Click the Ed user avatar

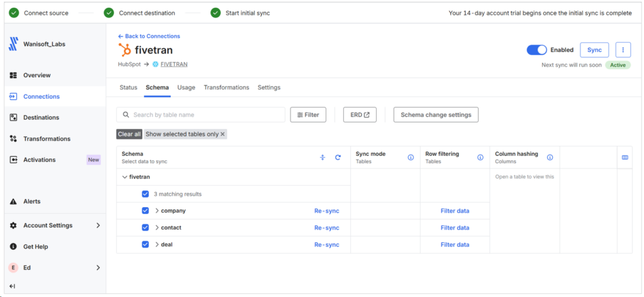coord(13,267)
